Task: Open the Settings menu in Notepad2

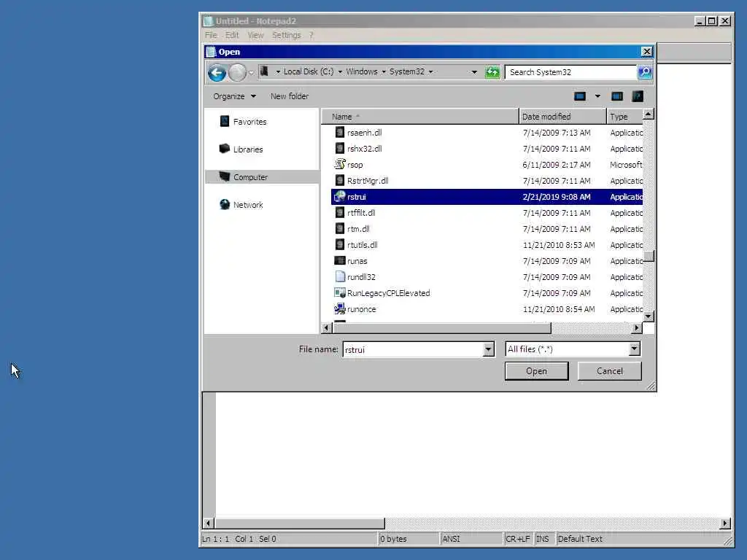Action: [x=286, y=35]
